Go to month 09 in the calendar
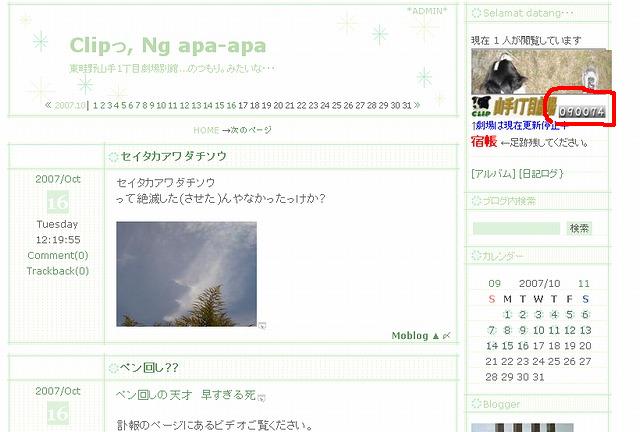The height and width of the screenshot is (432, 640). [494, 283]
